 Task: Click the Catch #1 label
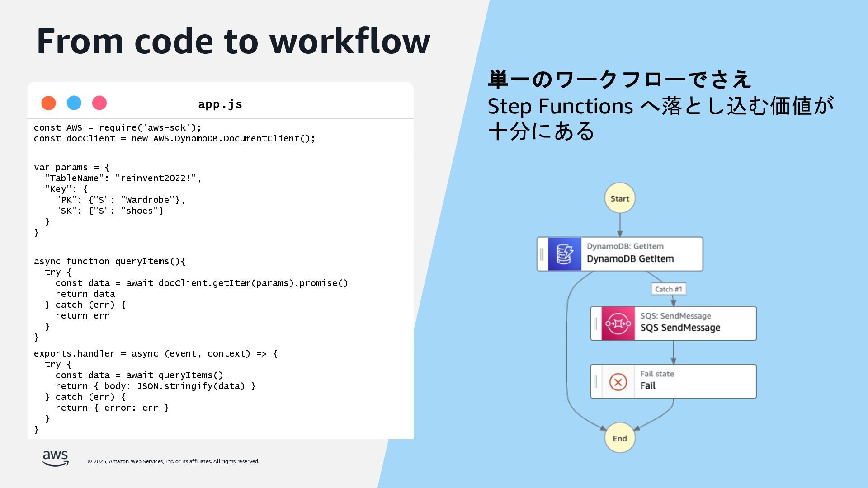pyautogui.click(x=669, y=289)
